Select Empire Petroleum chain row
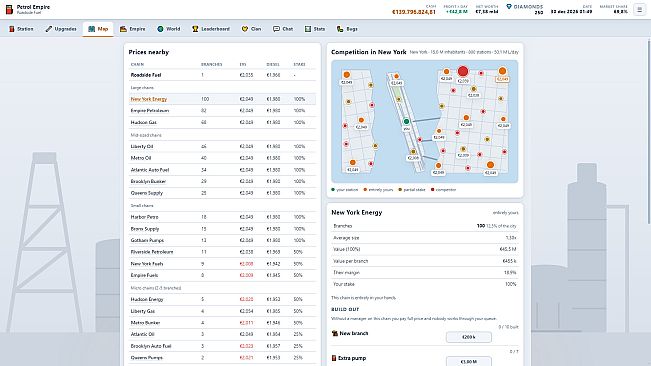Image resolution: width=651 pixels, height=366 pixels. click(x=222, y=111)
